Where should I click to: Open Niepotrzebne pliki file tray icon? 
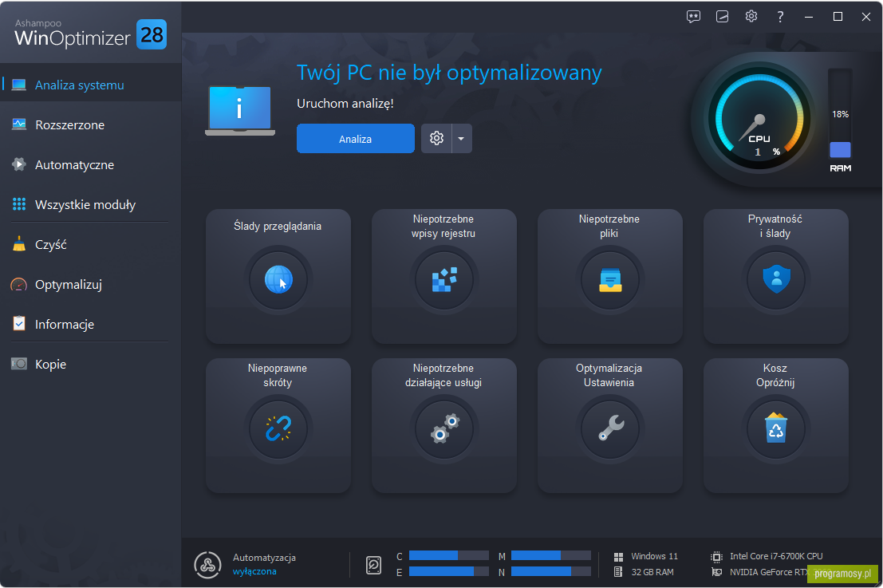[x=610, y=279]
